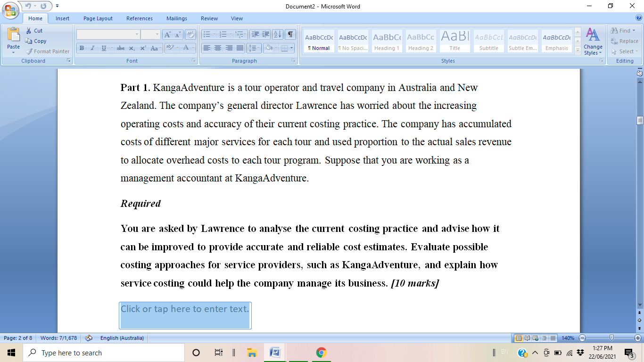Center align the paragraph

(217, 48)
